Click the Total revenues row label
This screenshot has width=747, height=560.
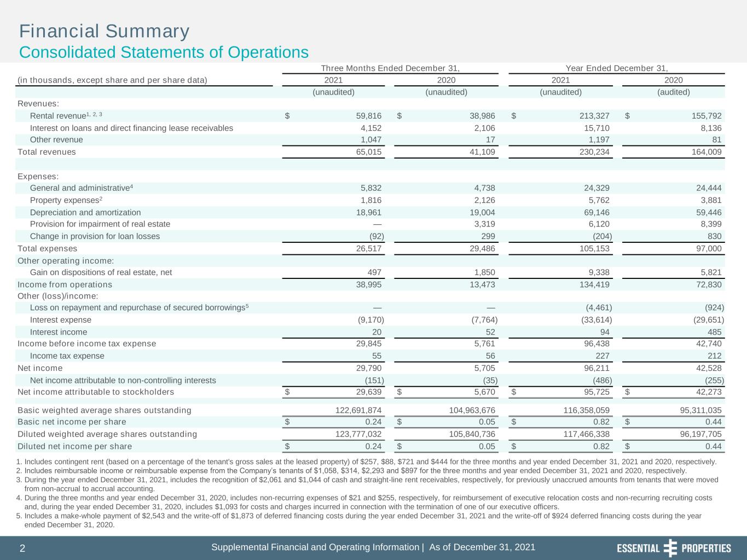(x=47, y=152)
